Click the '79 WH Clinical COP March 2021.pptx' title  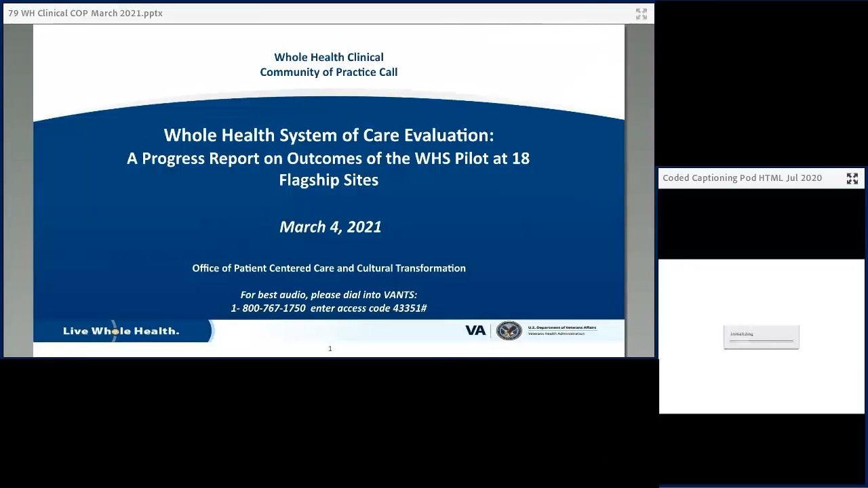[85, 13]
